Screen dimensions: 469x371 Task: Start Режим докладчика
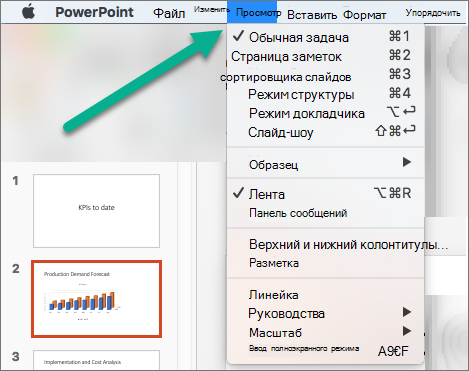coord(325,113)
